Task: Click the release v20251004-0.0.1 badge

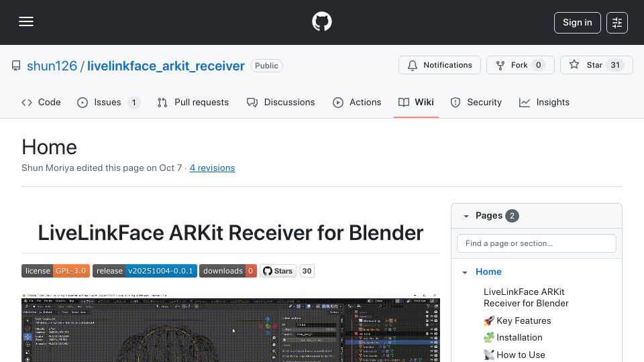Action: click(145, 271)
